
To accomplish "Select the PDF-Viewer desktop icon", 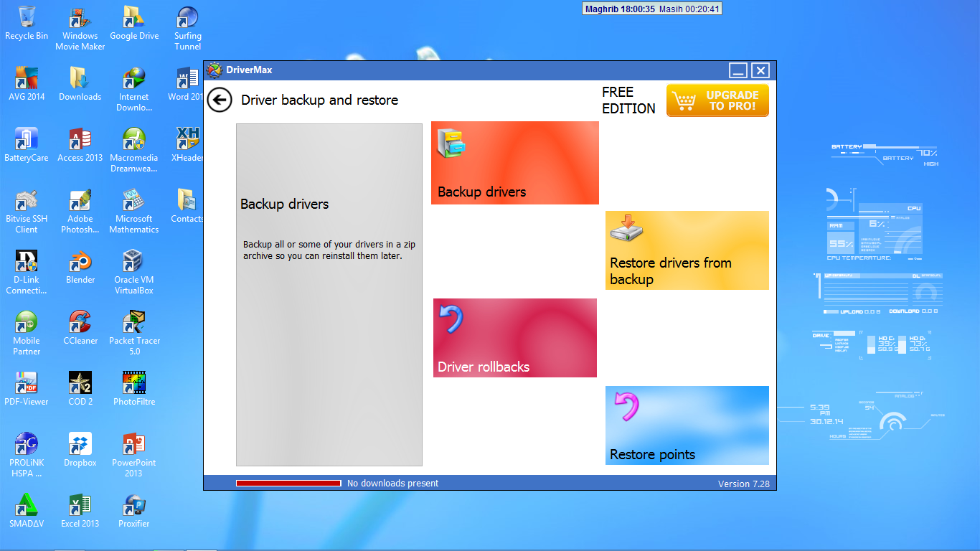I will (x=27, y=389).
